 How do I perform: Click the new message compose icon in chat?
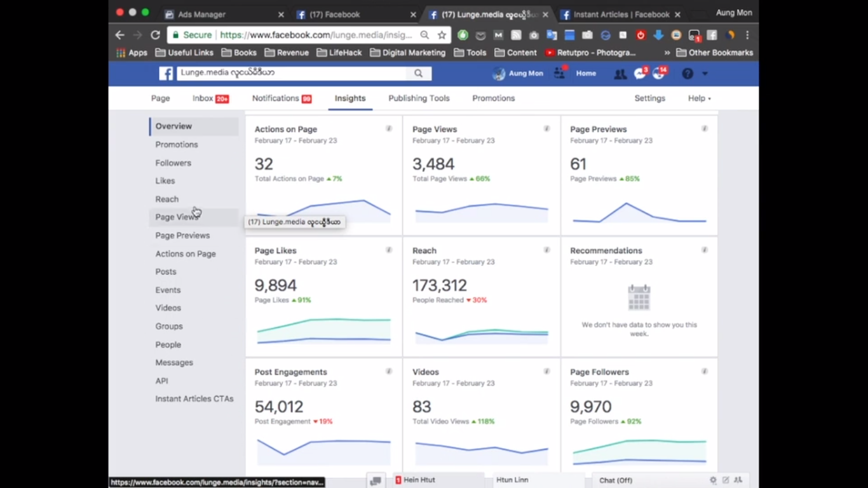pos(726,480)
